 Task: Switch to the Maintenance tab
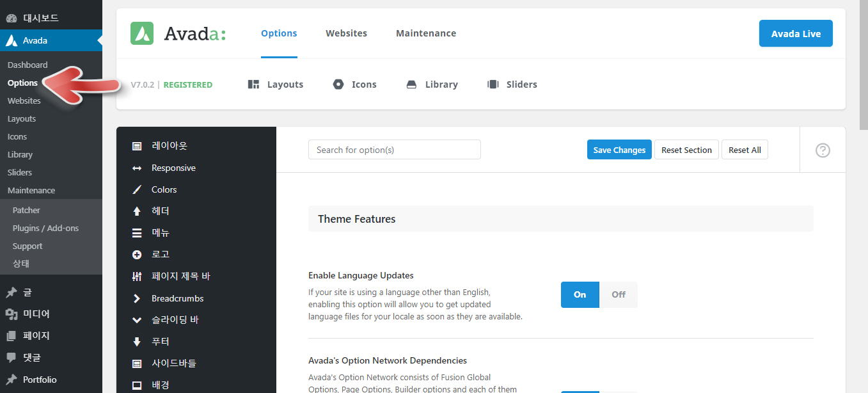tap(426, 33)
